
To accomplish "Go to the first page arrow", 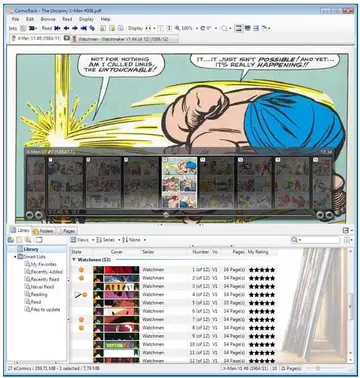I will pos(57,28).
